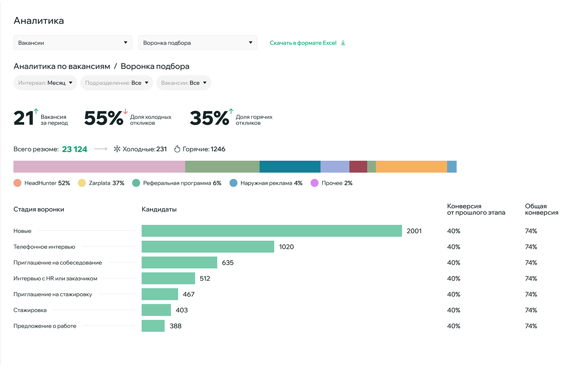588x367 pixels.
Task: Click the green up arrow beside 35%
Action: (231, 111)
